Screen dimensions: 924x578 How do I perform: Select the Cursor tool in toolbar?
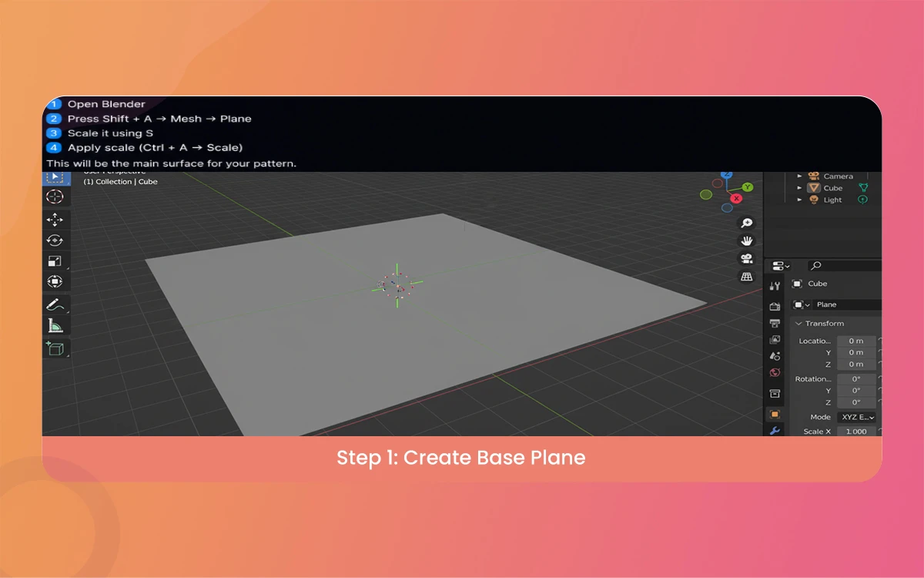55,197
